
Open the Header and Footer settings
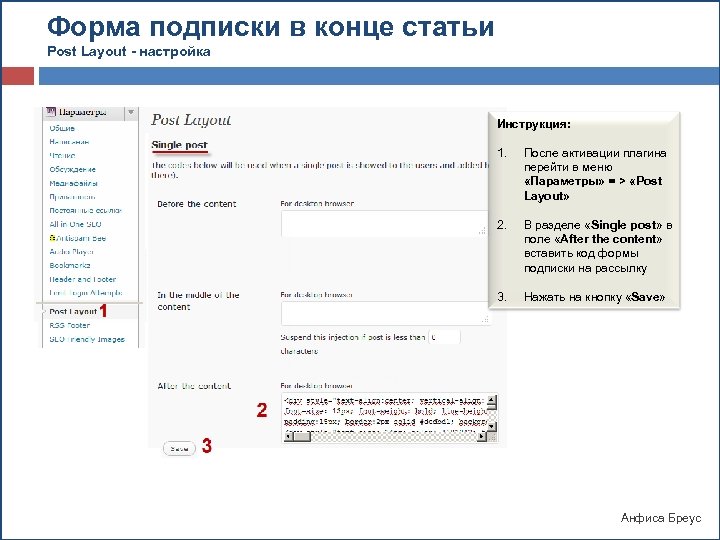83,279
